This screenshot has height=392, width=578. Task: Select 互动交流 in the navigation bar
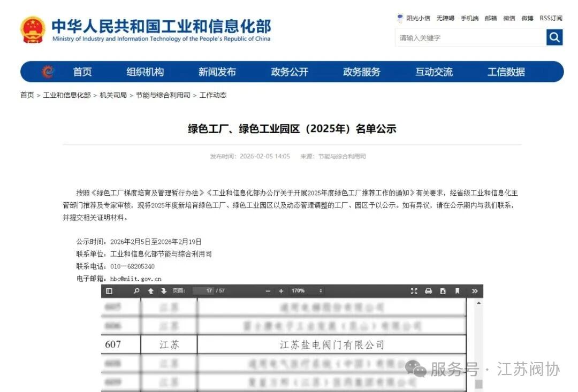[433, 72]
